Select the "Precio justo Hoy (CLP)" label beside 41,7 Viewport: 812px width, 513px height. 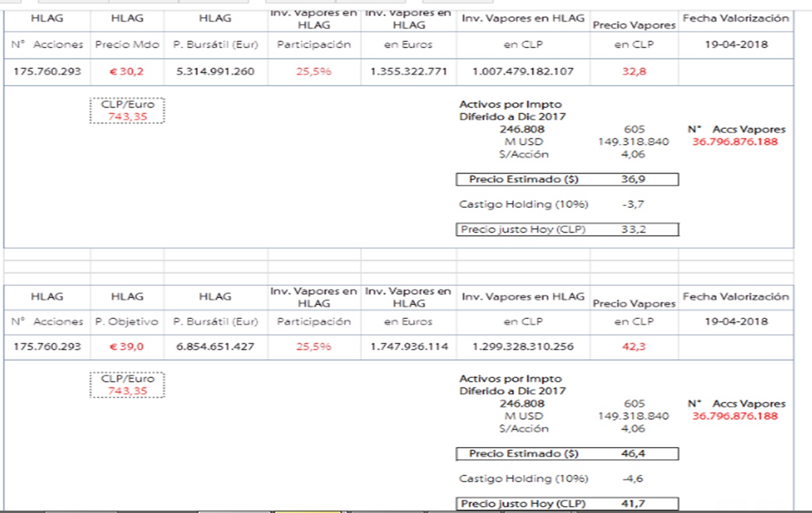pos(523,504)
